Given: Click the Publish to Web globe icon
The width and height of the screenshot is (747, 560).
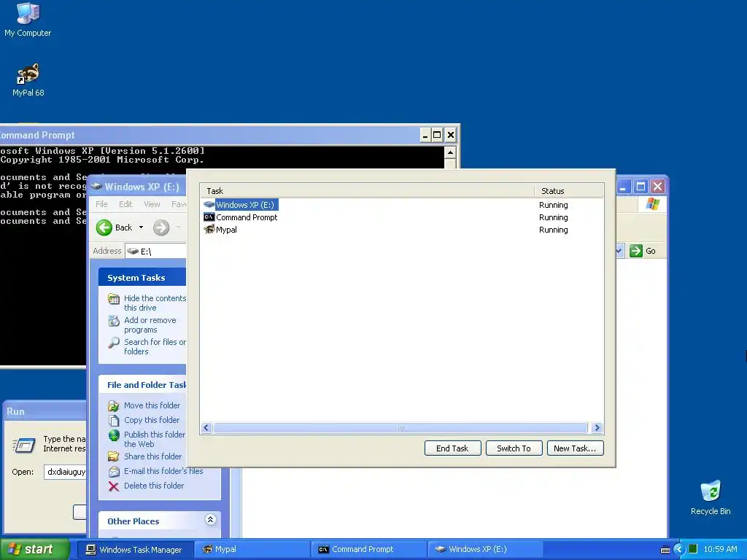Looking at the screenshot, I should click(x=113, y=435).
